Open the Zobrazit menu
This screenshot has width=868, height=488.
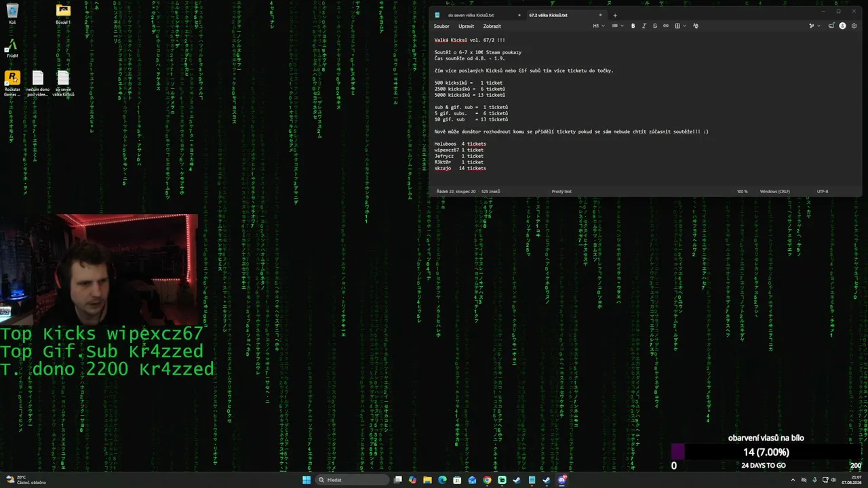(492, 26)
